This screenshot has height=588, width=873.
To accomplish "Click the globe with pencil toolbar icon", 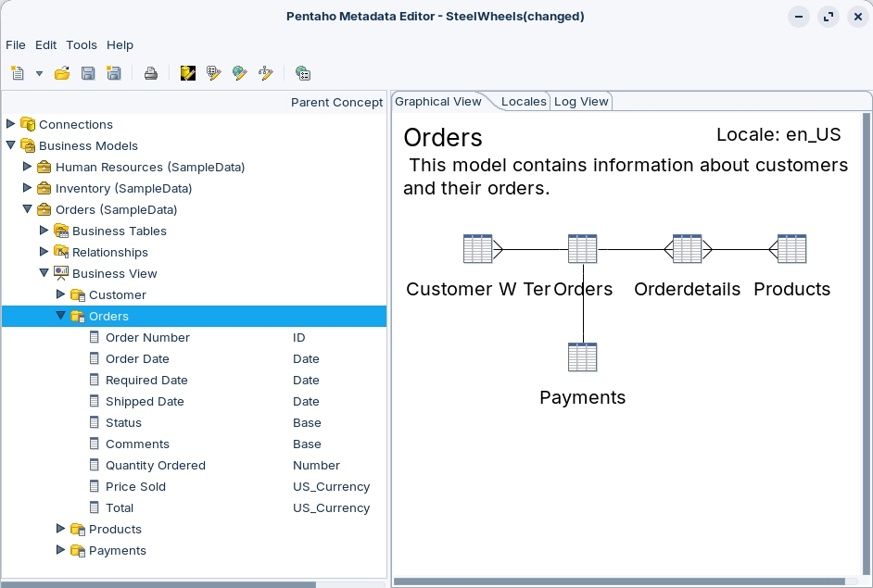I will click(240, 73).
